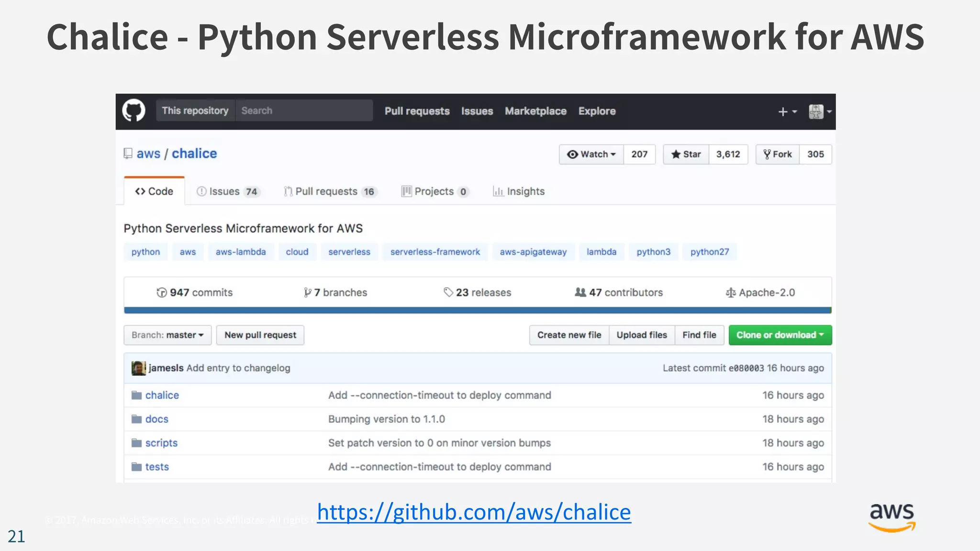Click the aws-apigateway topic tag

tap(533, 252)
